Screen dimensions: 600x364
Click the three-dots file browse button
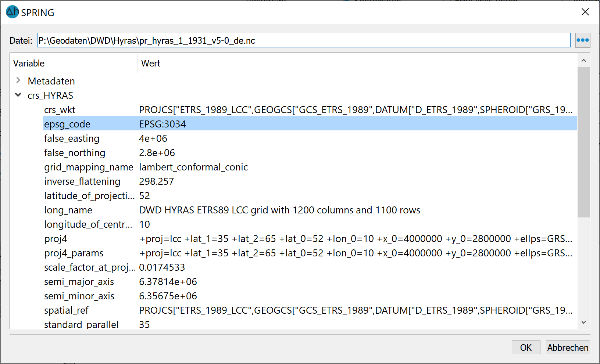point(582,40)
